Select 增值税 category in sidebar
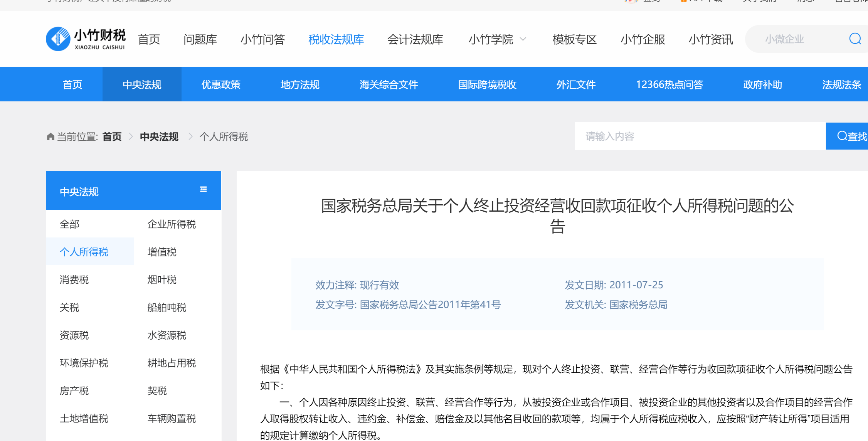The height and width of the screenshot is (441, 868). point(162,252)
